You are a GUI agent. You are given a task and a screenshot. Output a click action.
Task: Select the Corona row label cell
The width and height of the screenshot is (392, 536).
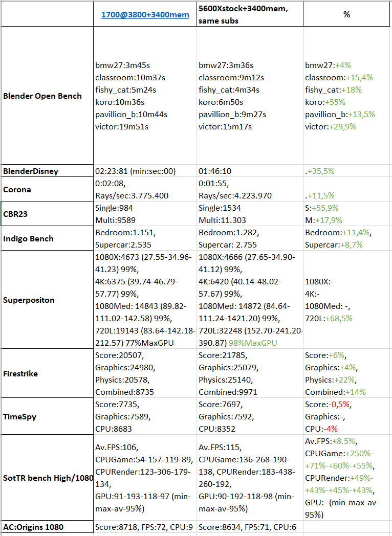pyautogui.click(x=47, y=189)
